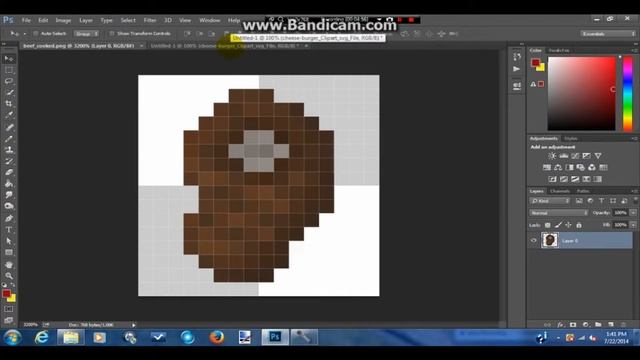The image size is (640, 360).
Task: Open the Group auto-select dropdown
Action: pos(86,33)
